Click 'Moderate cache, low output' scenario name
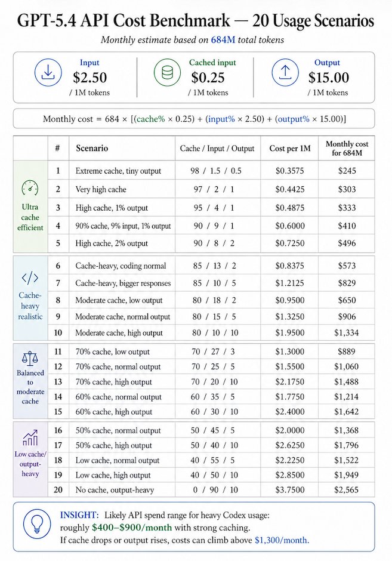Screen dimensions: 392x561 (x=119, y=300)
